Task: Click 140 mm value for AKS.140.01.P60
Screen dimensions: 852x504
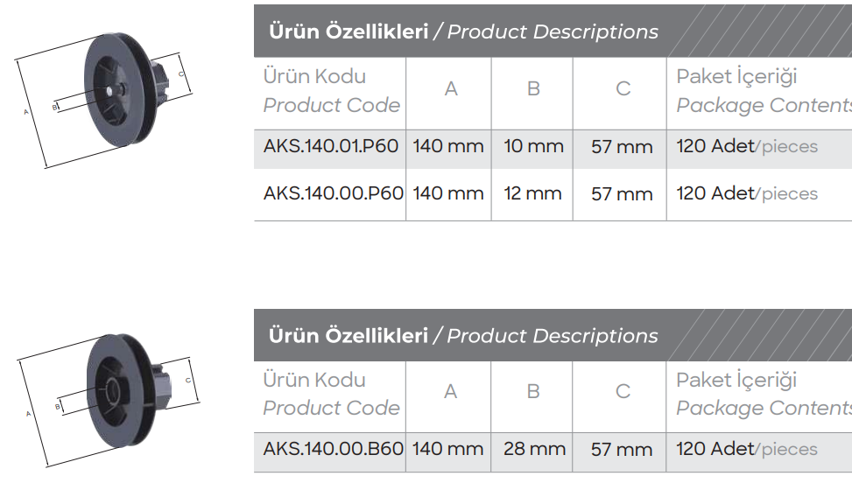Action: [x=448, y=146]
